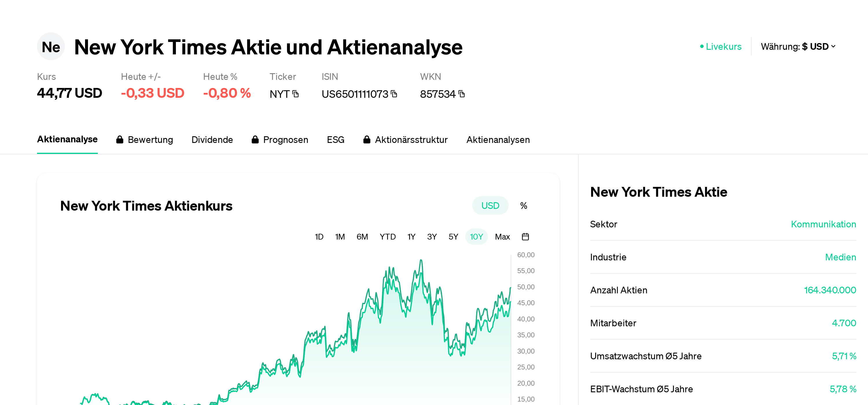This screenshot has height=405, width=868.
Task: Click the lock icon next to Bewertung
Action: pyautogui.click(x=120, y=139)
